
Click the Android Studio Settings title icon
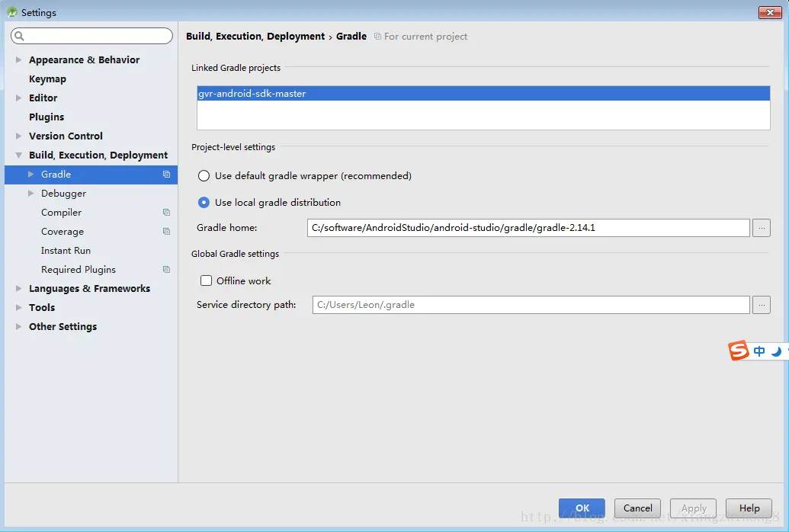(x=13, y=12)
